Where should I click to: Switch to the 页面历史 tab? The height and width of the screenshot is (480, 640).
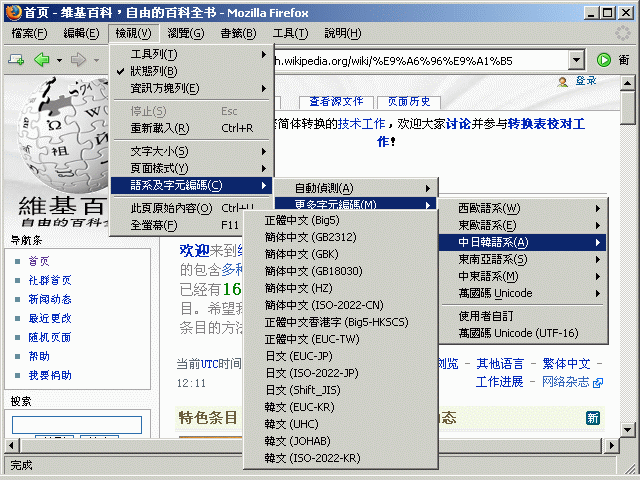[408, 102]
